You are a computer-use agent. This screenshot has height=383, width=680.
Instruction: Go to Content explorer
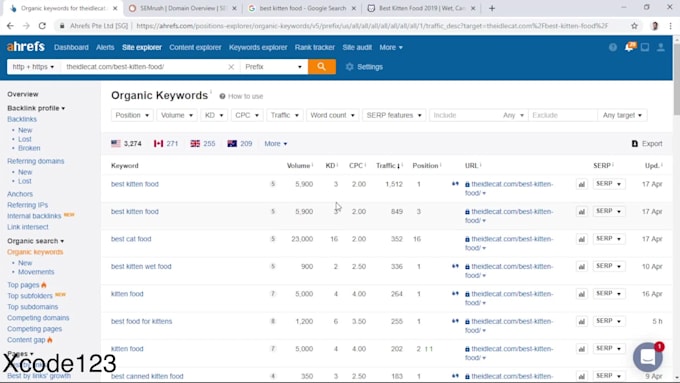pyautogui.click(x=195, y=47)
